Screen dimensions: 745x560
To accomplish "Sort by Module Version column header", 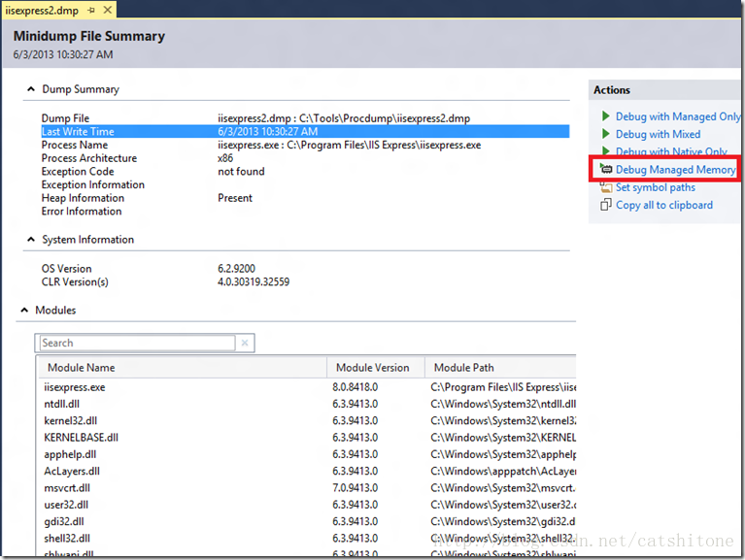I will [373, 368].
